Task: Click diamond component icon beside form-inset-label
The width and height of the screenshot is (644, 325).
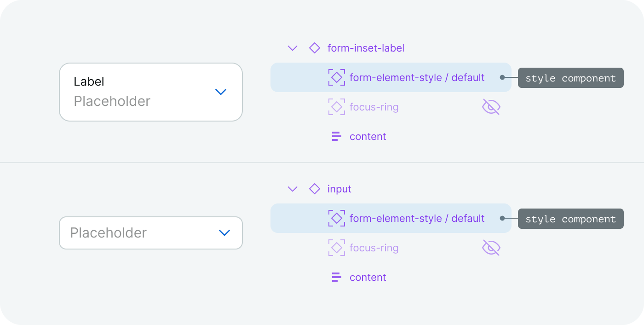Action: 315,48
